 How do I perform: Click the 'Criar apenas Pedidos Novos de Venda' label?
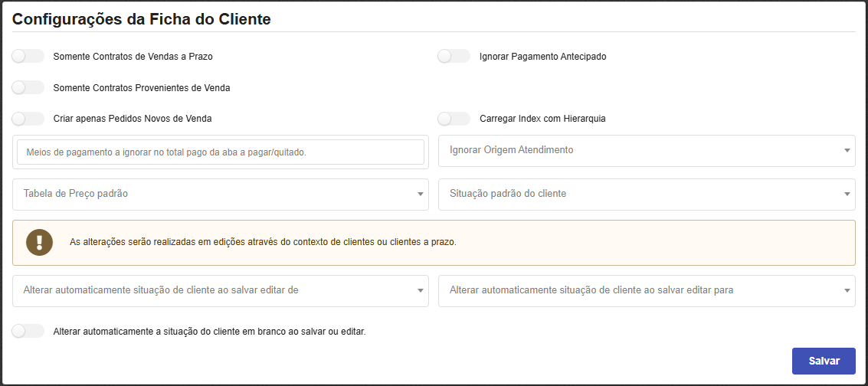click(x=133, y=119)
